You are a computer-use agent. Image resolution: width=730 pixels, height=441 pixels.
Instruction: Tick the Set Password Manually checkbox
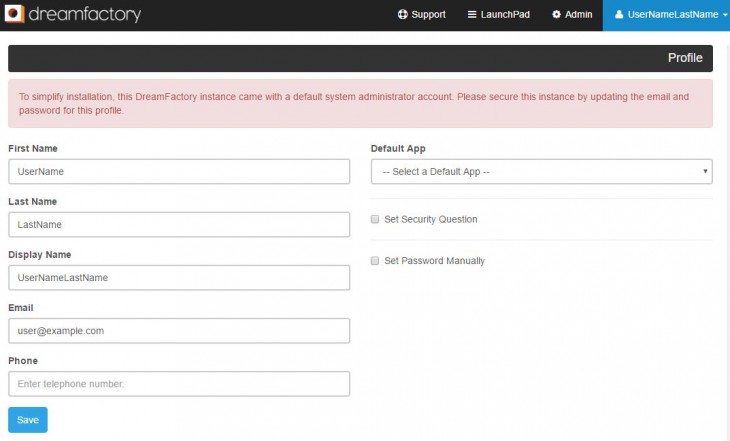click(x=375, y=261)
